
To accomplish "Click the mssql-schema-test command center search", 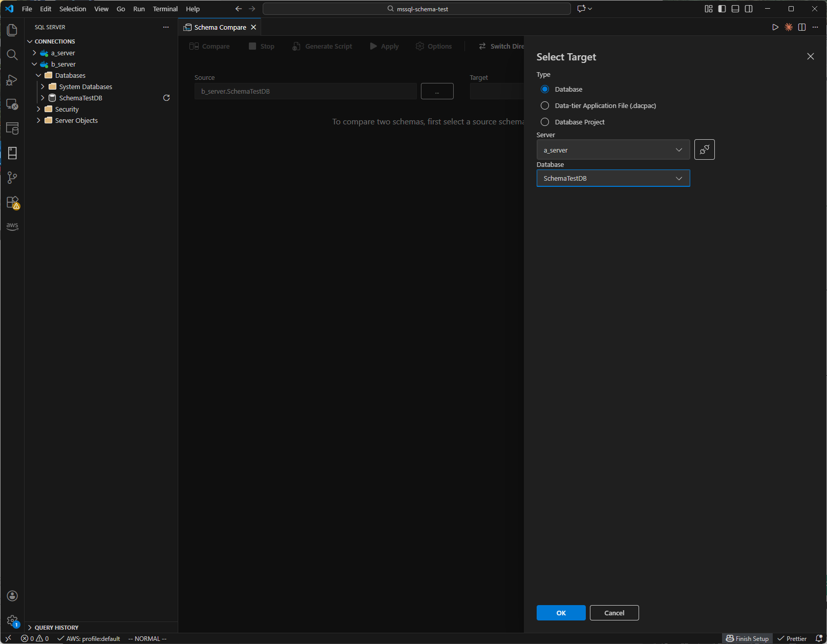I will pyautogui.click(x=417, y=9).
